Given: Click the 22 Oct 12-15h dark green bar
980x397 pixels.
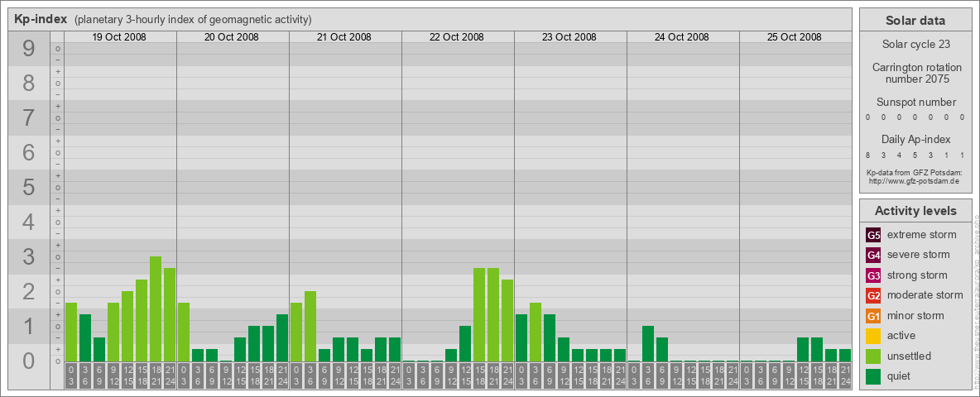Looking at the screenshot, I should (x=465, y=343).
